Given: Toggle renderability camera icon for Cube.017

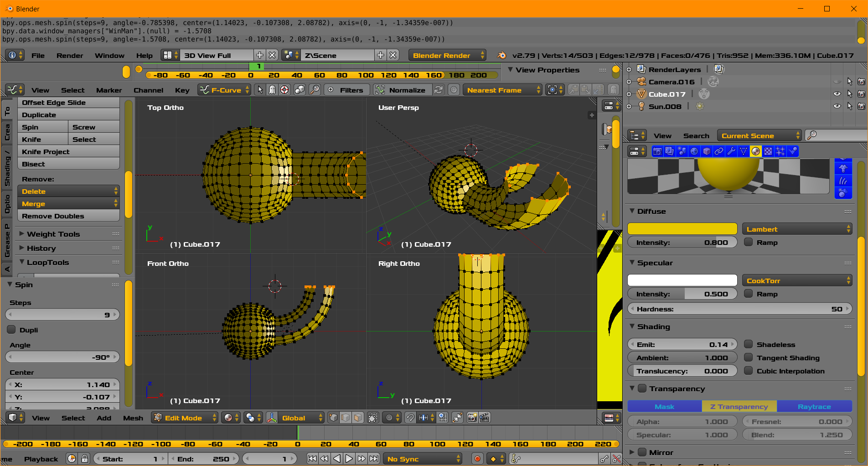Looking at the screenshot, I should 861,94.
